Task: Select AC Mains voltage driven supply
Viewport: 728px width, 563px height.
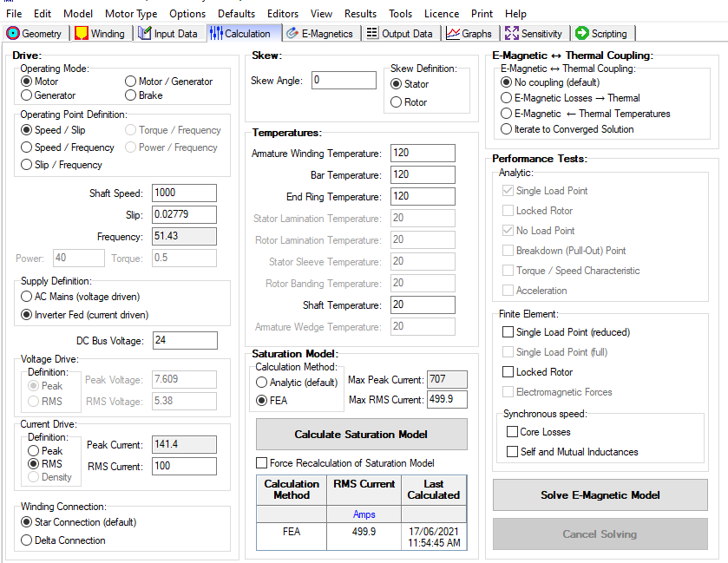Action: coord(27,297)
